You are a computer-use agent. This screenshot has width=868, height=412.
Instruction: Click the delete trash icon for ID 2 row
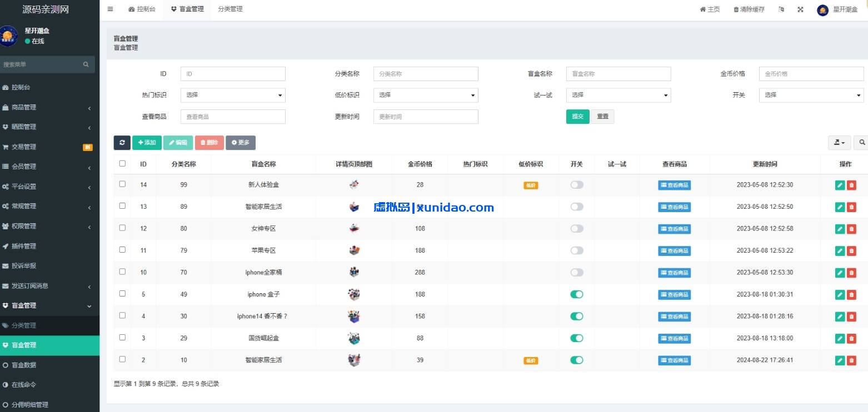(x=852, y=360)
